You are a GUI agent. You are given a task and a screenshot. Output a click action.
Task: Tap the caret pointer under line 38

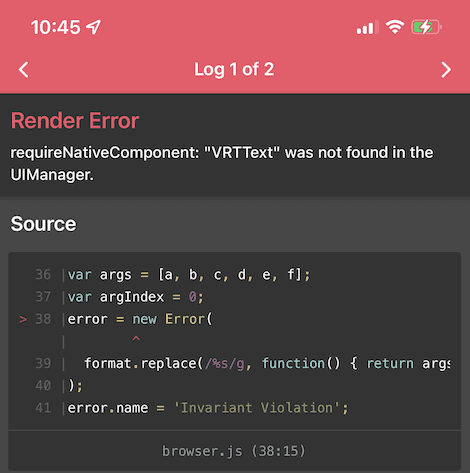click(x=136, y=340)
